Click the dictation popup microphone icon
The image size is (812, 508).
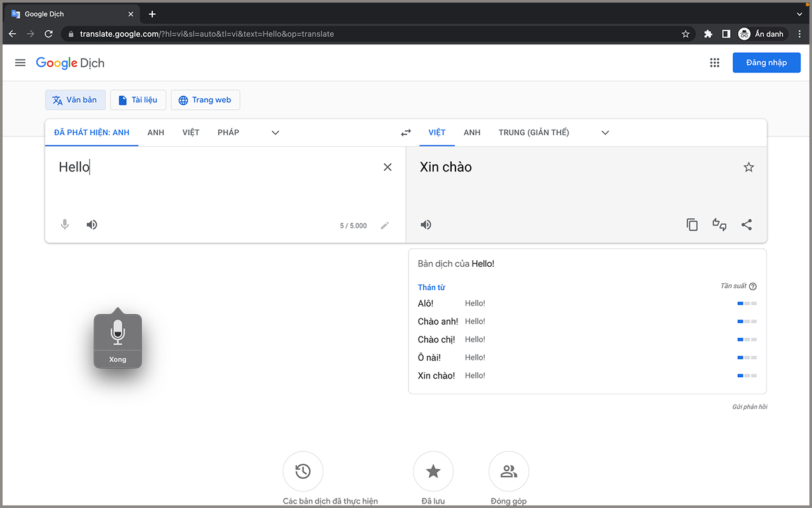117,332
